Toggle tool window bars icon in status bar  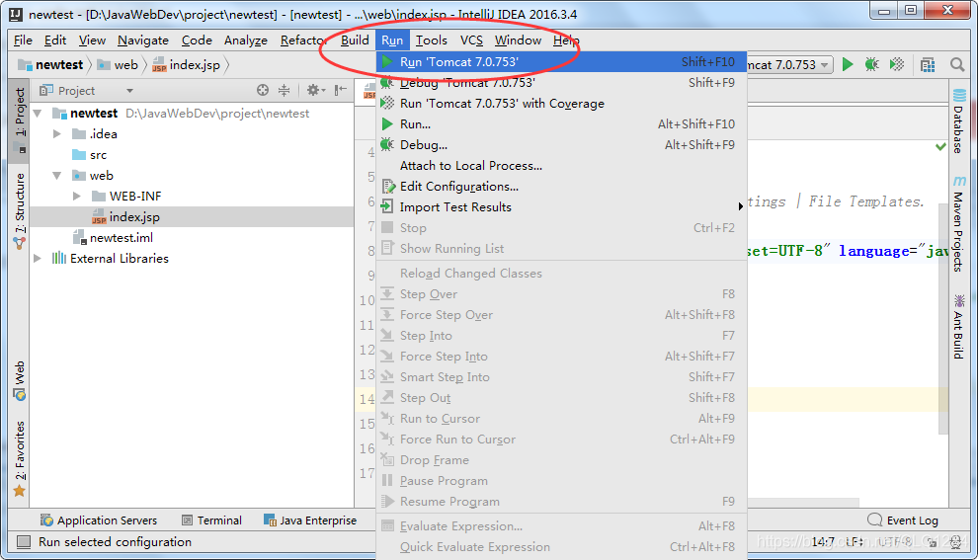click(23, 542)
